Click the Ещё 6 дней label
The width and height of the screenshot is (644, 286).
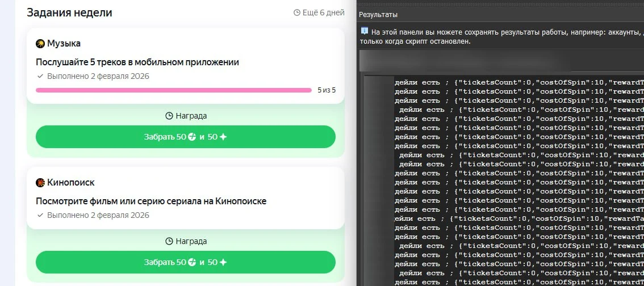(x=323, y=12)
